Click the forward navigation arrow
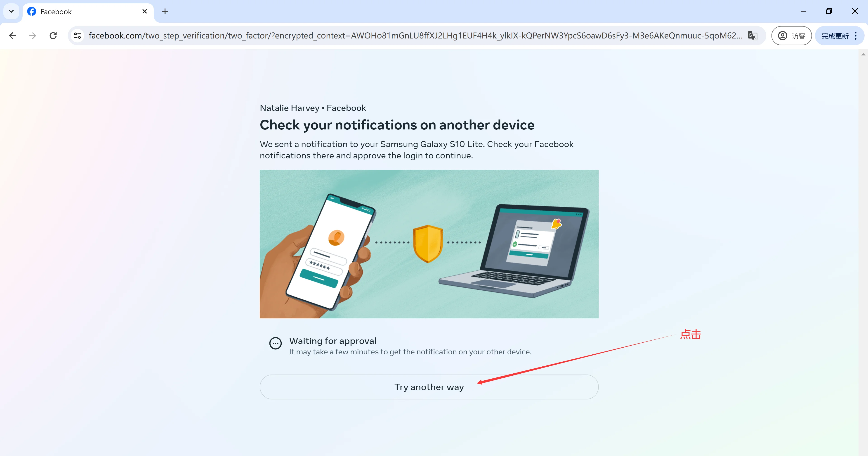 coord(33,36)
